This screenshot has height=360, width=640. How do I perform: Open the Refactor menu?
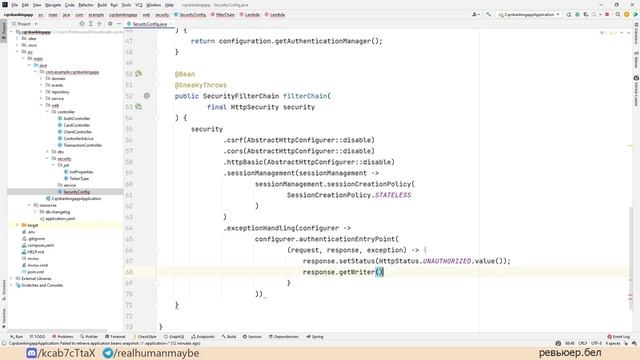click(86, 5)
